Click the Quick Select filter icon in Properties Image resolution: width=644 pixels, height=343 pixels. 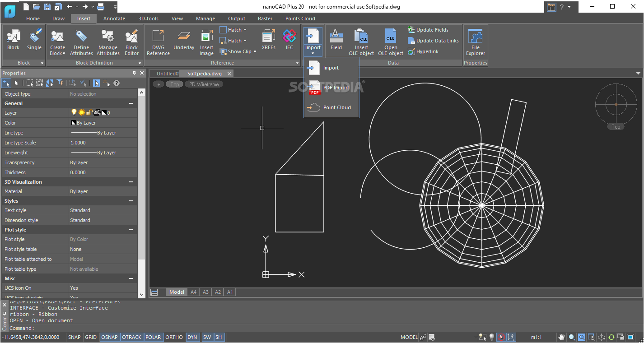[x=60, y=83]
